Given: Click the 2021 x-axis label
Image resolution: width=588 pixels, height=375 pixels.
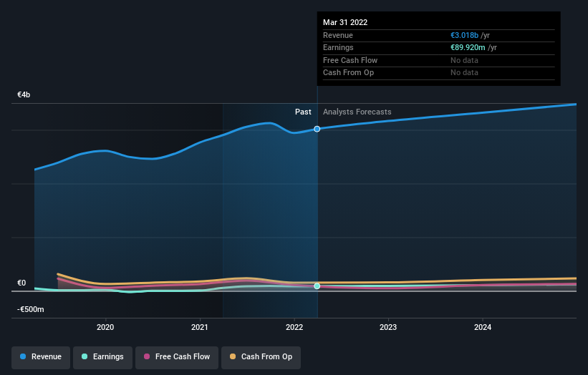Looking at the screenshot, I should pyautogui.click(x=200, y=327).
